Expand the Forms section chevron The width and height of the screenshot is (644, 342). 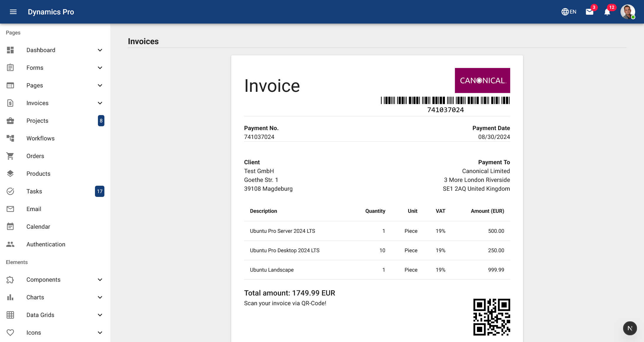click(x=100, y=68)
